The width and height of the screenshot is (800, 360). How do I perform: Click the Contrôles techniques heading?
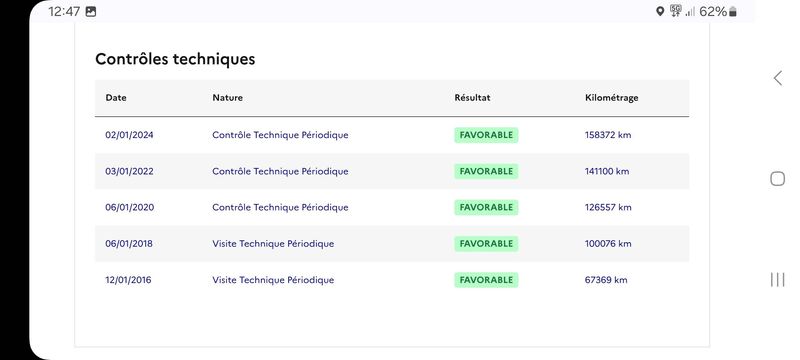(175, 59)
